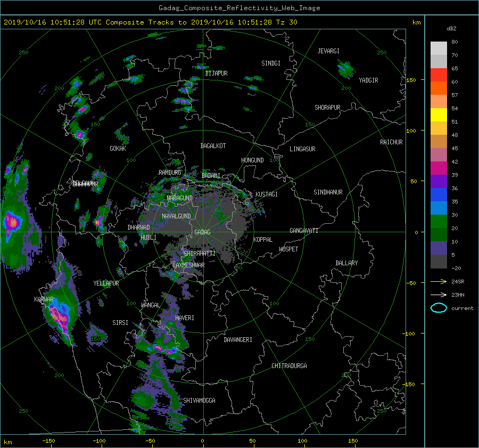Select the dark orange dBZ legend swatch
The width and height of the screenshot is (479, 448).
(x=439, y=88)
